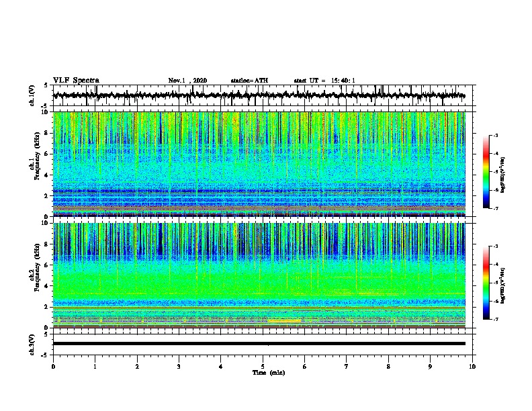Click the "ch.1(V)" axis label
Screen dimensions: 532x411
click(32, 95)
